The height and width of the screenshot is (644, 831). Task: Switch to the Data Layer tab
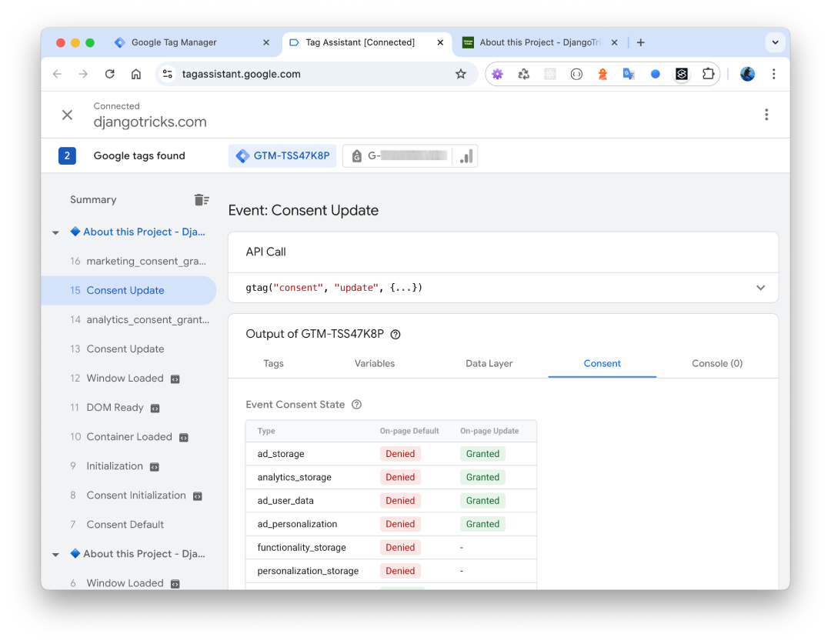pyautogui.click(x=489, y=364)
